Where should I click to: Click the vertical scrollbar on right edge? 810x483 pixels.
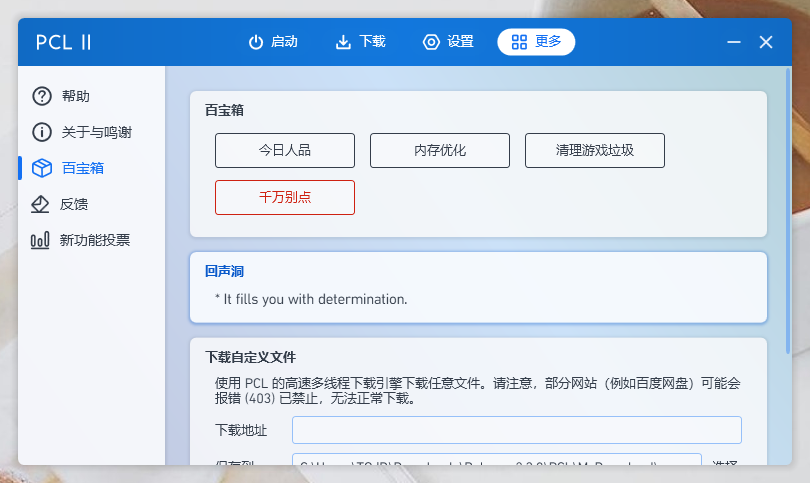pyautogui.click(x=788, y=212)
